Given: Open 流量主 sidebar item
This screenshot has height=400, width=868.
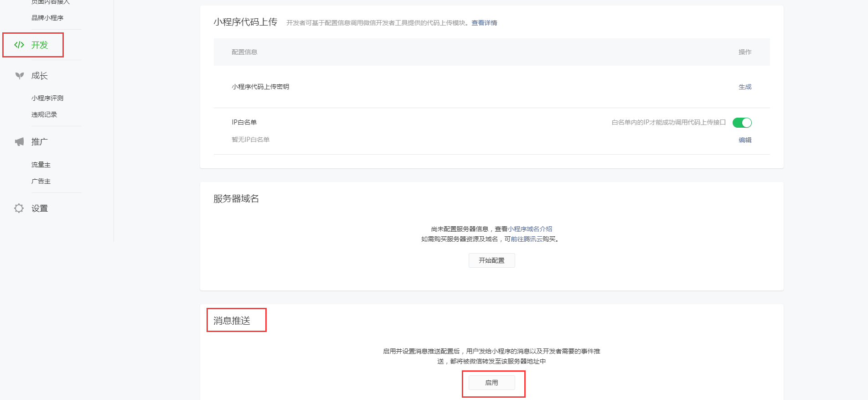Looking at the screenshot, I should tap(41, 165).
